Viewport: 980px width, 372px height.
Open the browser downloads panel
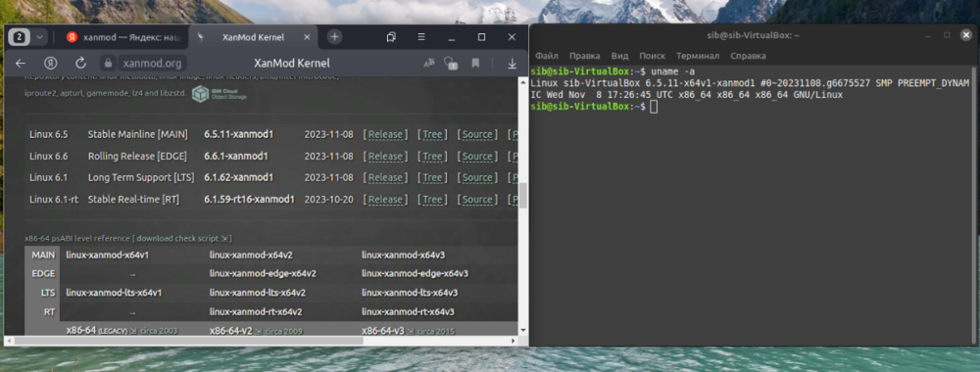pyautogui.click(x=512, y=63)
